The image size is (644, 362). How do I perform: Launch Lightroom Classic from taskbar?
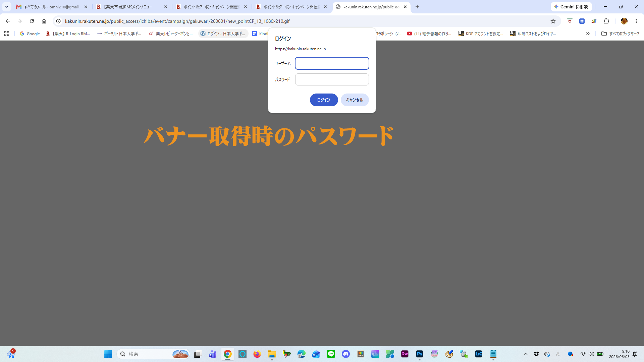click(479, 354)
